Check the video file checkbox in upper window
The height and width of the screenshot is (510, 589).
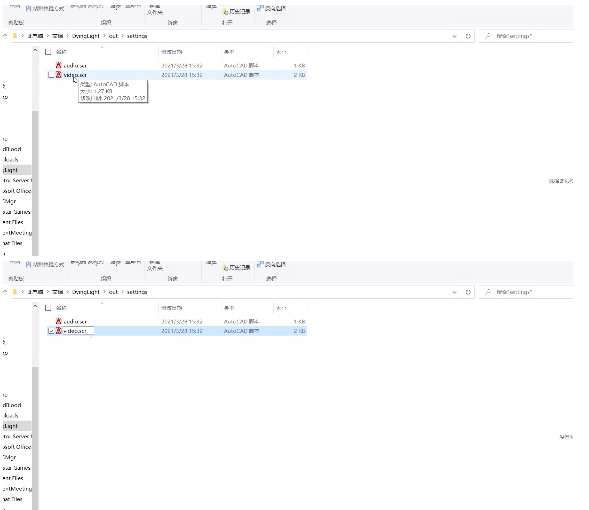[x=51, y=75]
